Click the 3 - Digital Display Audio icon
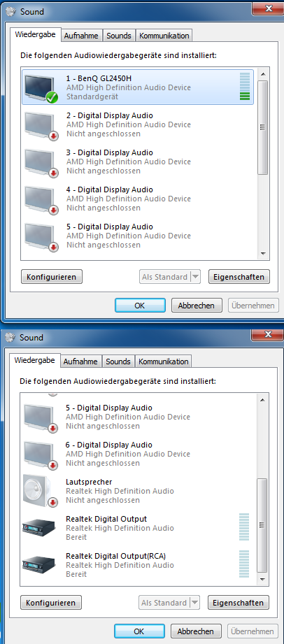The width and height of the screenshot is (284, 644). click(x=41, y=162)
